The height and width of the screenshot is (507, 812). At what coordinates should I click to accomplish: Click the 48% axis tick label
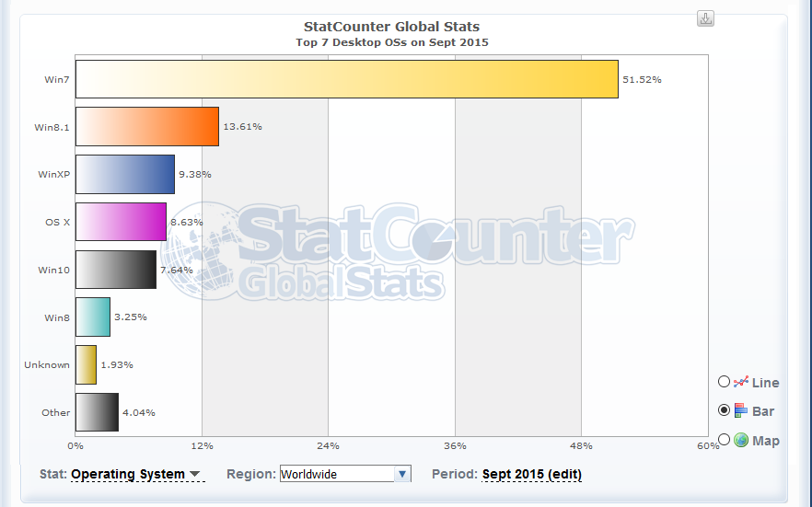click(581, 445)
